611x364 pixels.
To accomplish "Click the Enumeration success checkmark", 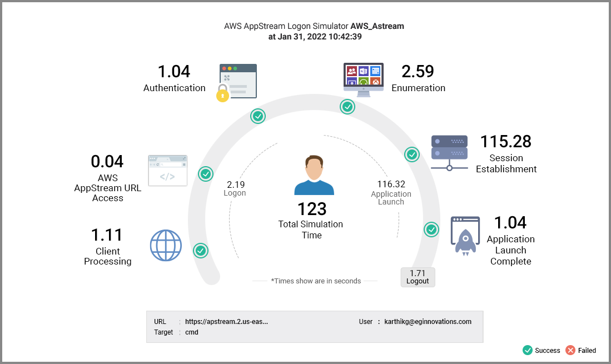I will click(x=347, y=107).
